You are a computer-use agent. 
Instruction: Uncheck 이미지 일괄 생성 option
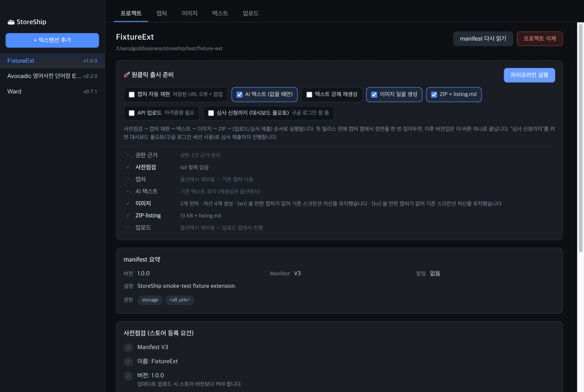pyautogui.click(x=374, y=94)
